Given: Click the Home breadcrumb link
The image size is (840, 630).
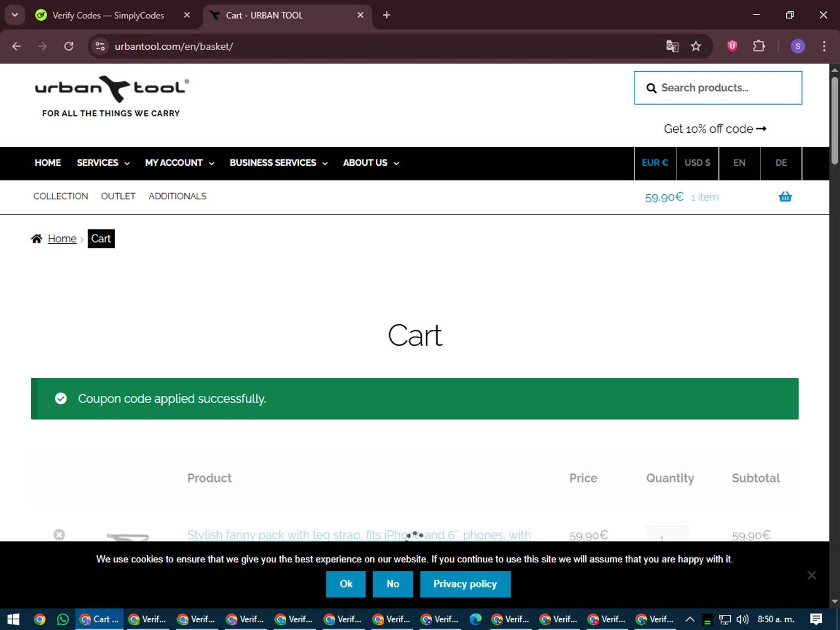Looking at the screenshot, I should click(62, 239).
